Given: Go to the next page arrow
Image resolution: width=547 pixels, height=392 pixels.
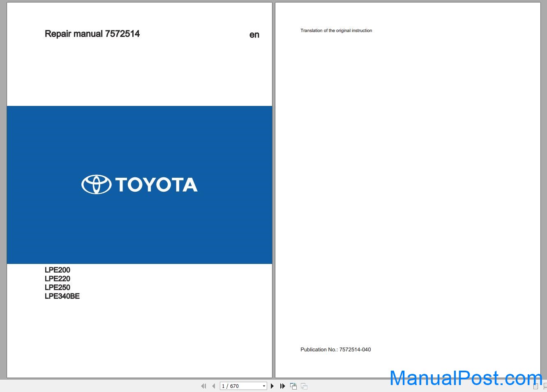Looking at the screenshot, I should pos(272,386).
